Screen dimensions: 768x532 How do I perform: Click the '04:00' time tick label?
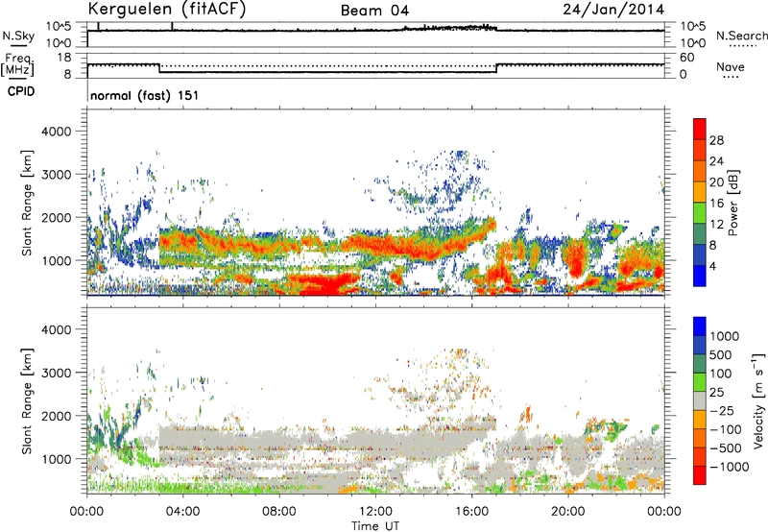pyautogui.click(x=182, y=512)
